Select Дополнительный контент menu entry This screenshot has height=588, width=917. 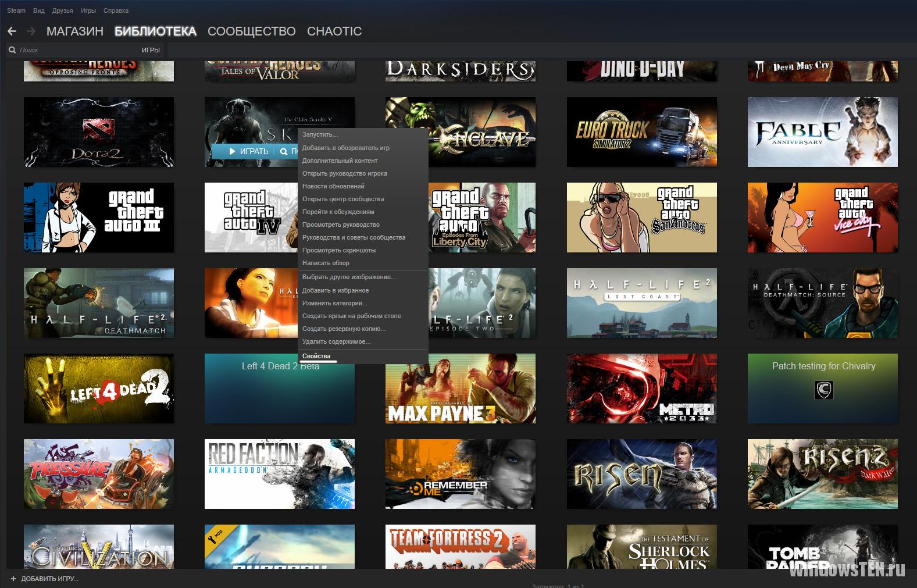(x=363, y=161)
